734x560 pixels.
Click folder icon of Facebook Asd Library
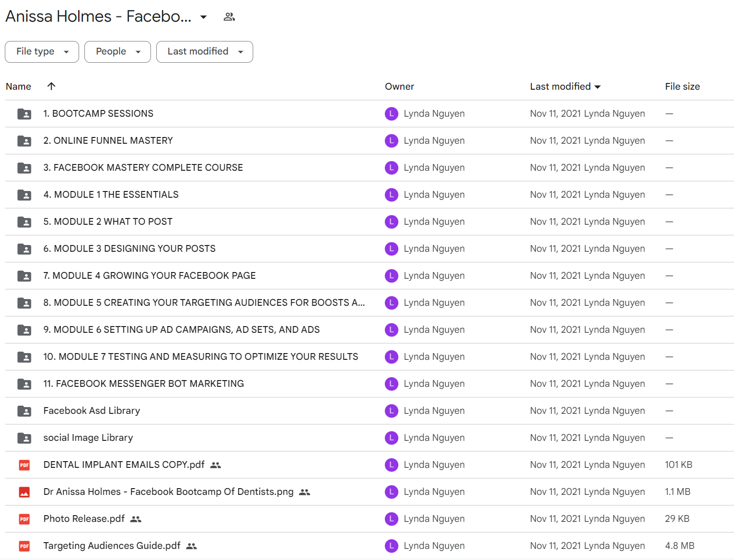pos(24,411)
